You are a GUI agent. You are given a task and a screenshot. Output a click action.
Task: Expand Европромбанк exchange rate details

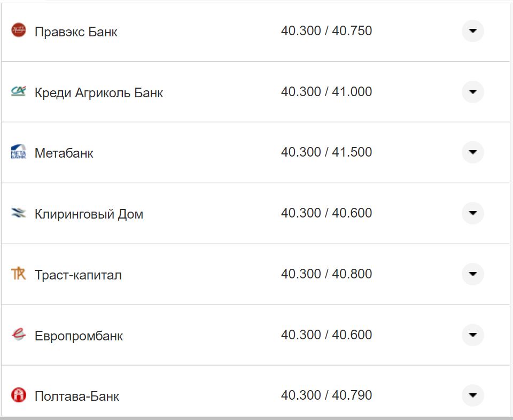472,335
